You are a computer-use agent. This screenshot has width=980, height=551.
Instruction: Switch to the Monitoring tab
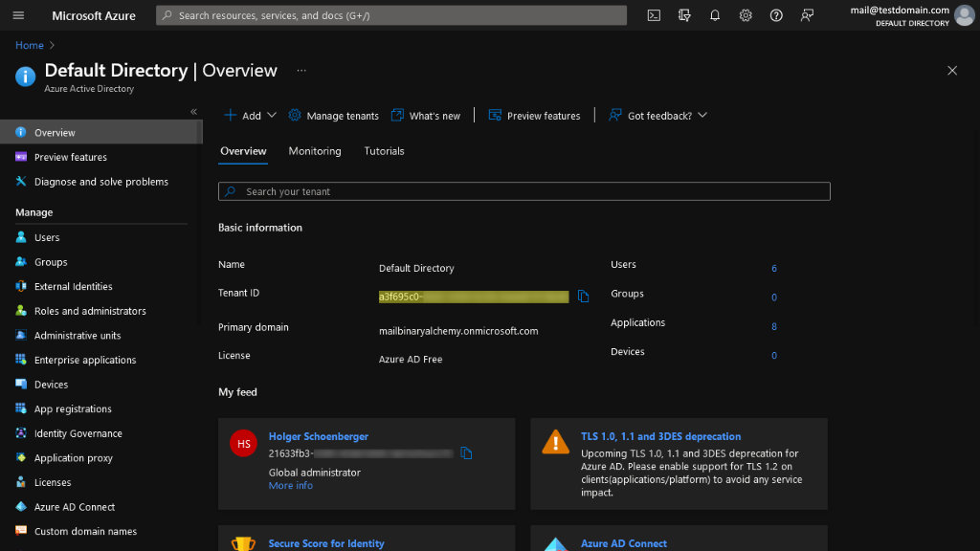314,151
